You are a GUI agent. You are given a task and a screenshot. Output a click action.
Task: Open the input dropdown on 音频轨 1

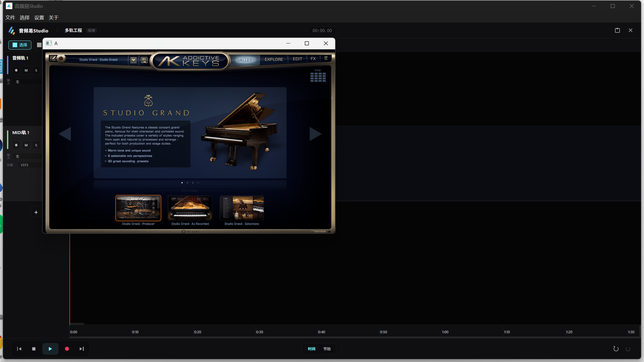(27, 82)
